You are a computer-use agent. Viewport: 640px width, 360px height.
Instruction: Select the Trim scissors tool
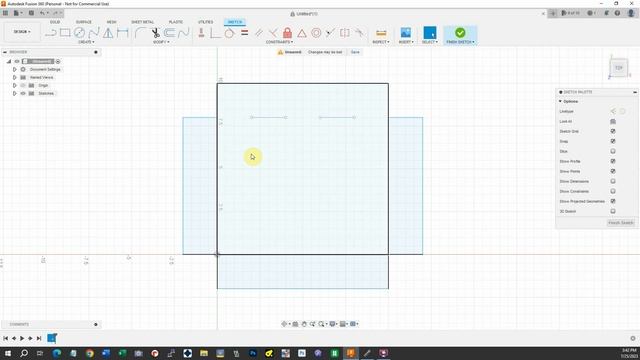pyautogui.click(x=156, y=33)
